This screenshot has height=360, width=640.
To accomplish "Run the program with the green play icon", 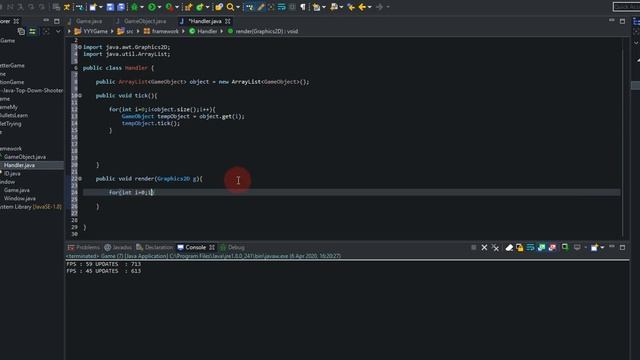I will coord(152,7).
